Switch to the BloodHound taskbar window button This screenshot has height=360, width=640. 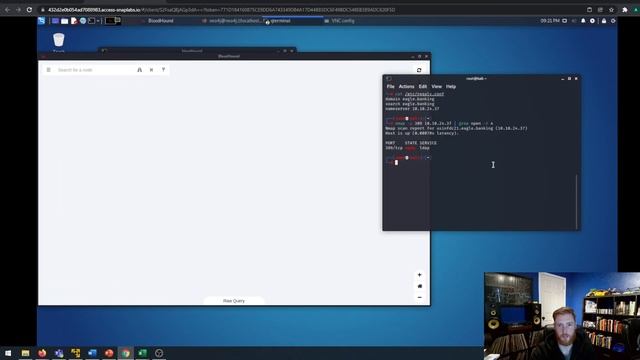click(160, 21)
